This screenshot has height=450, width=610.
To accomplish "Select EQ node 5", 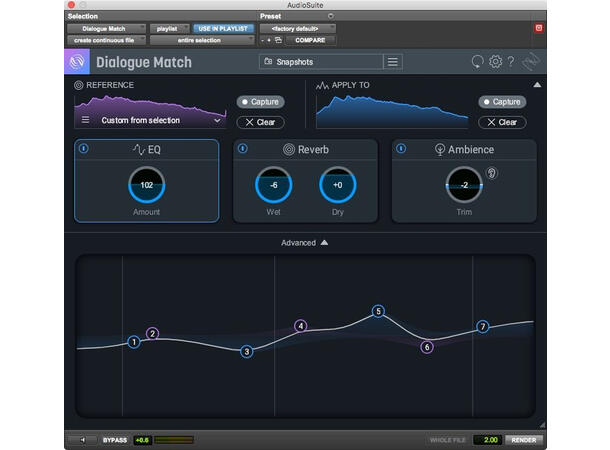I will coord(378,311).
